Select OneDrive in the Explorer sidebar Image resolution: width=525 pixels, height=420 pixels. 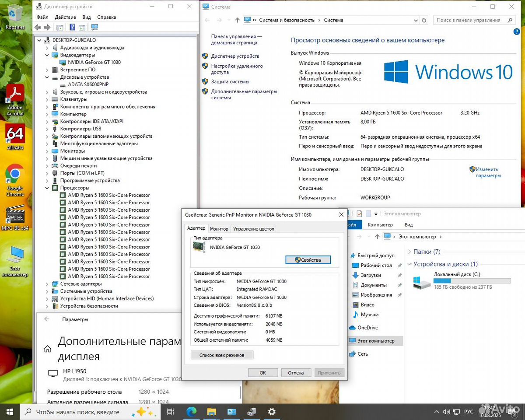367,328
